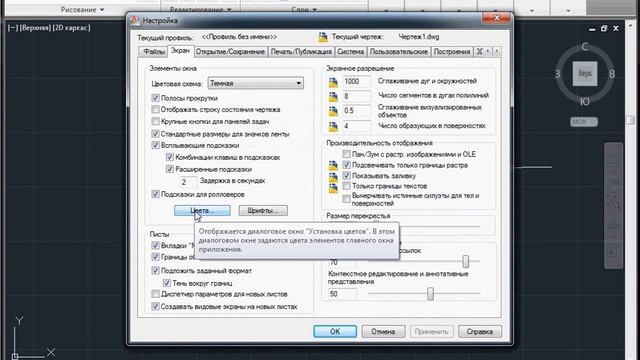Toggle Всплывающие подсказки checkbox

tap(155, 145)
